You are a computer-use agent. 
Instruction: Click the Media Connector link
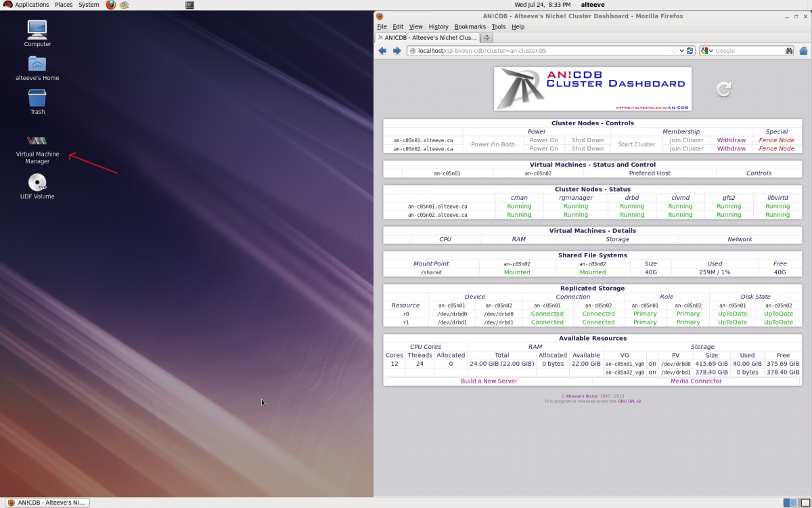(696, 381)
